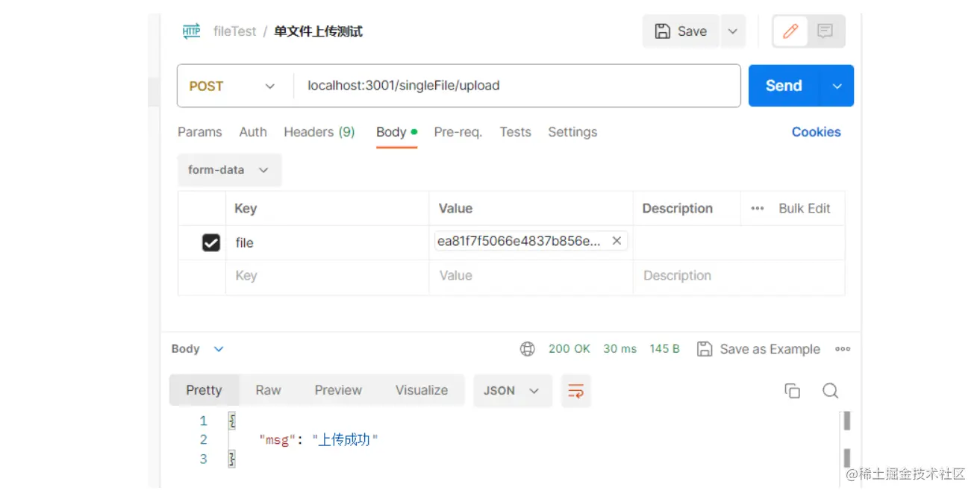Image resolution: width=980 pixels, height=496 pixels.
Task: Open the response more options menu
Action: 843,349
